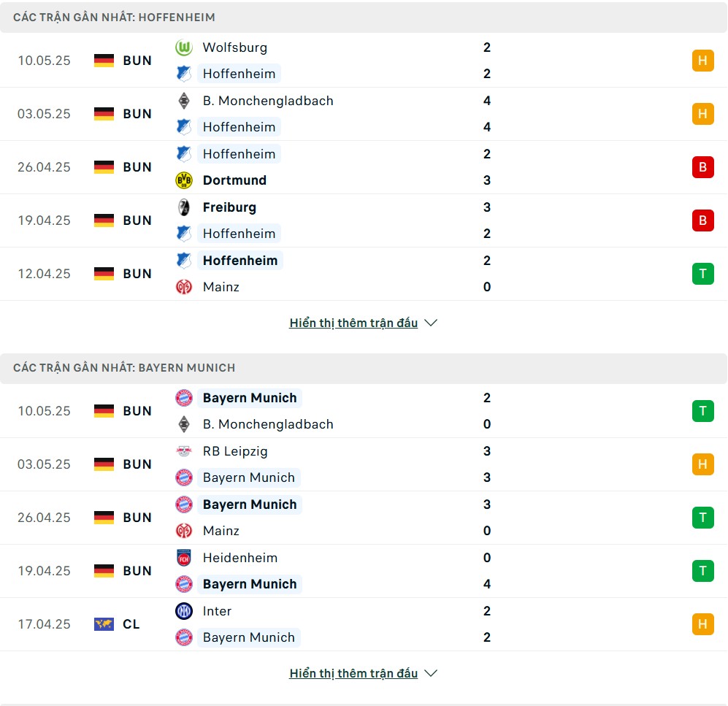Click the RB Leipzig logo

184,450
